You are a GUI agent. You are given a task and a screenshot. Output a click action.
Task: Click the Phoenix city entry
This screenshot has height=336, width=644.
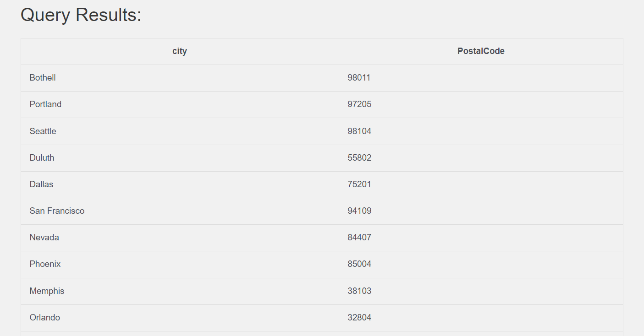click(x=45, y=264)
